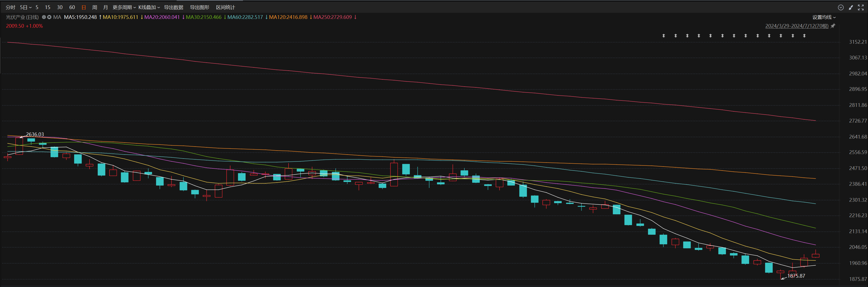Click the MA120:2416.898 label

click(288, 17)
